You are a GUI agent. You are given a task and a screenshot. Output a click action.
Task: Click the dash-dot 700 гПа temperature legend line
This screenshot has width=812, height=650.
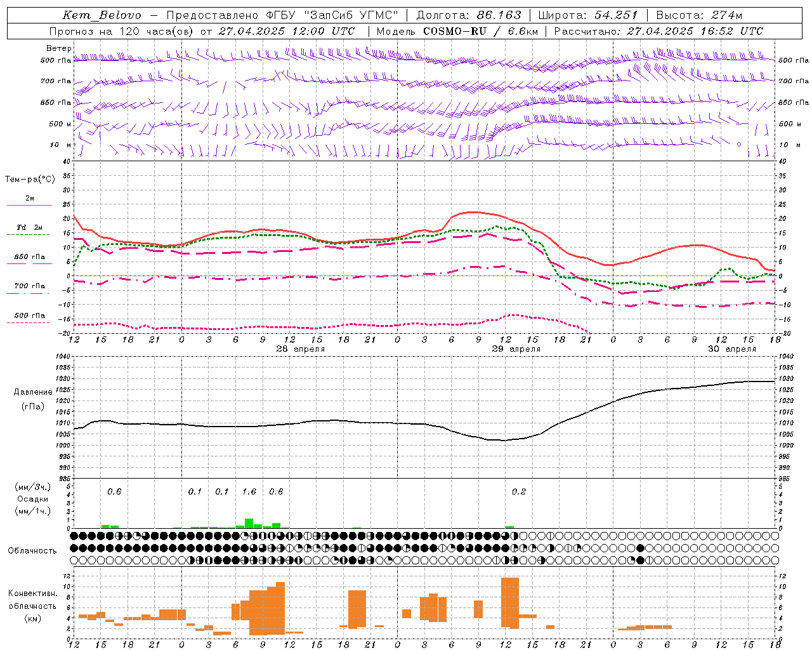pyautogui.click(x=29, y=293)
